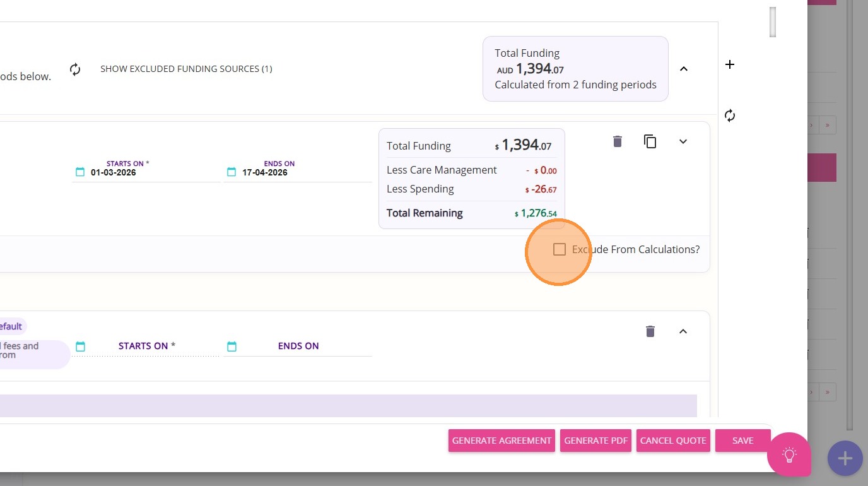868x486 pixels.
Task: Save the quote
Action: pos(743,441)
